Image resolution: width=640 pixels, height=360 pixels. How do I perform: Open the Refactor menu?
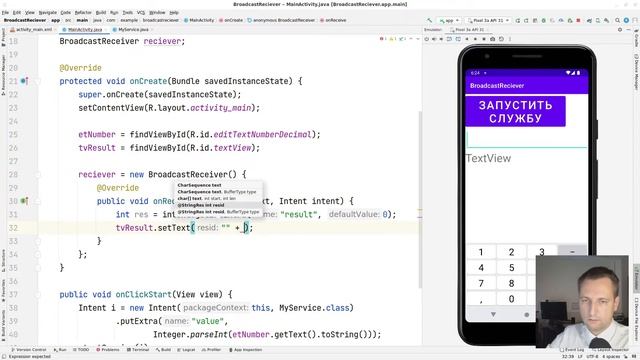point(83,13)
